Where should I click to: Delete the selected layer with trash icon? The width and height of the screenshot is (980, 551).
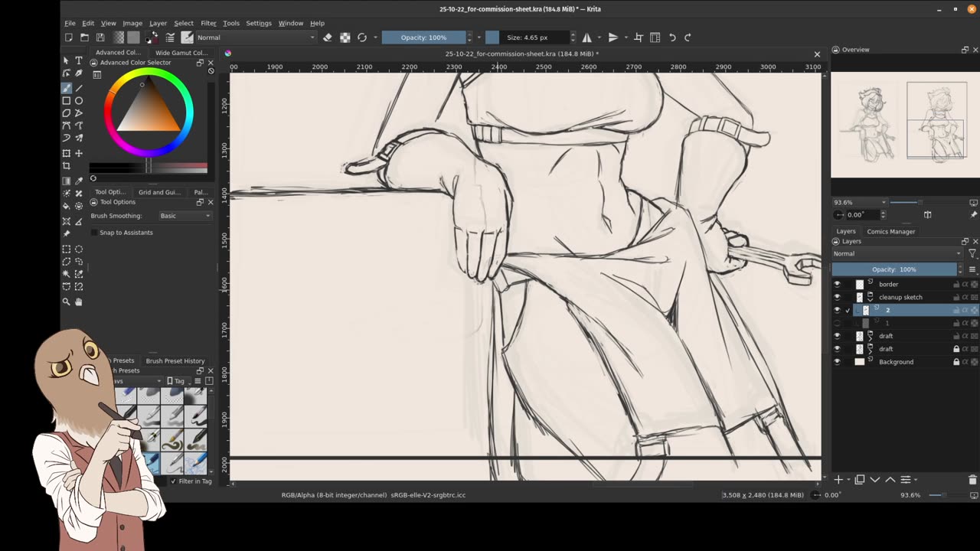(972, 480)
